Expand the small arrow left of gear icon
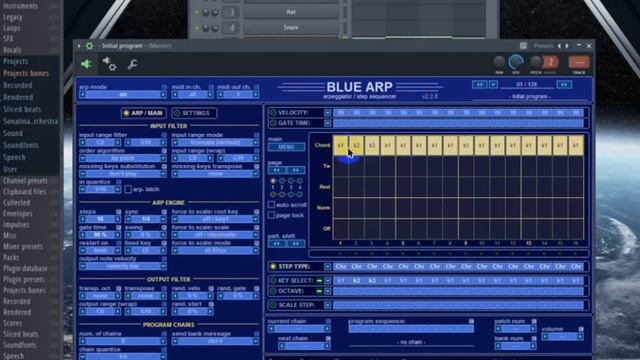 pos(79,46)
